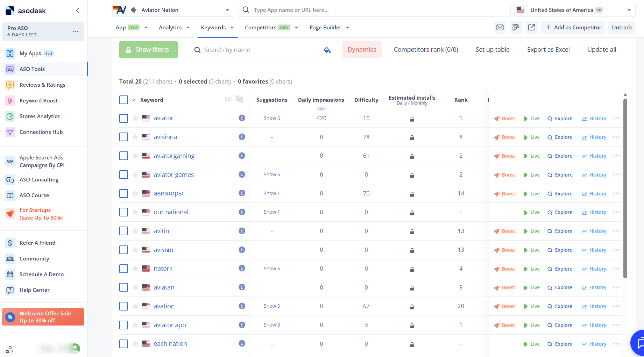
Task: Open the info icon for the avation keyword
Action: (242, 306)
